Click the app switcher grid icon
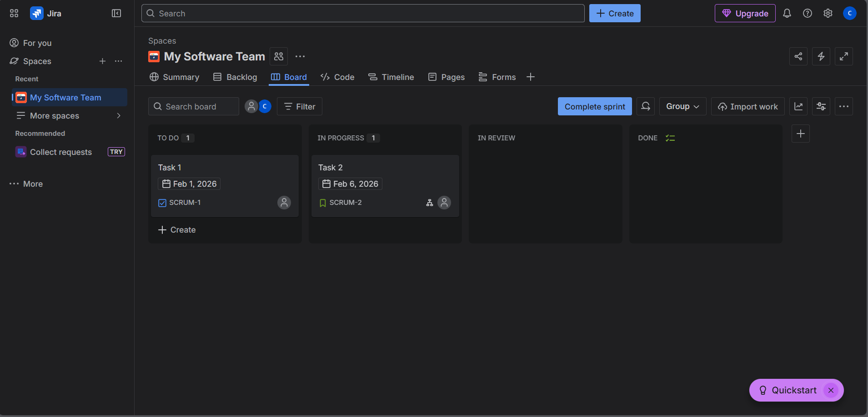This screenshot has width=868, height=417. (x=14, y=14)
